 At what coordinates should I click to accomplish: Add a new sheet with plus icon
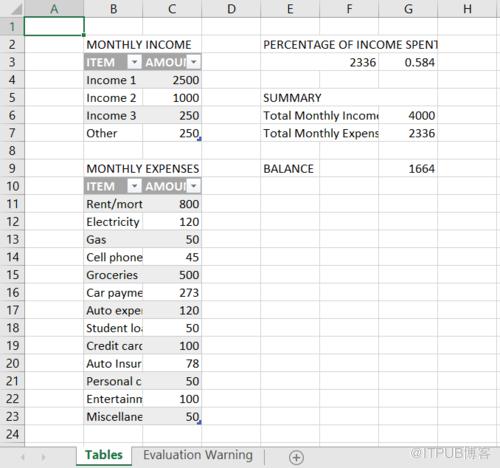(296, 457)
